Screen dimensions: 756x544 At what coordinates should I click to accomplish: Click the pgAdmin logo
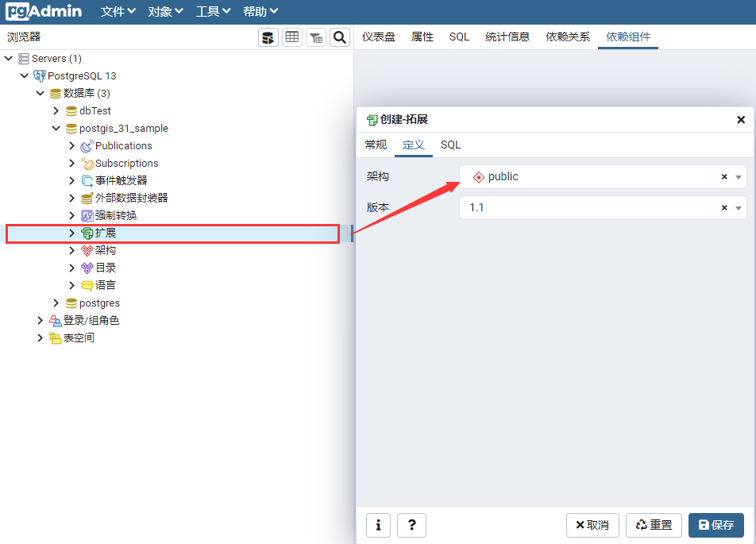(x=44, y=10)
